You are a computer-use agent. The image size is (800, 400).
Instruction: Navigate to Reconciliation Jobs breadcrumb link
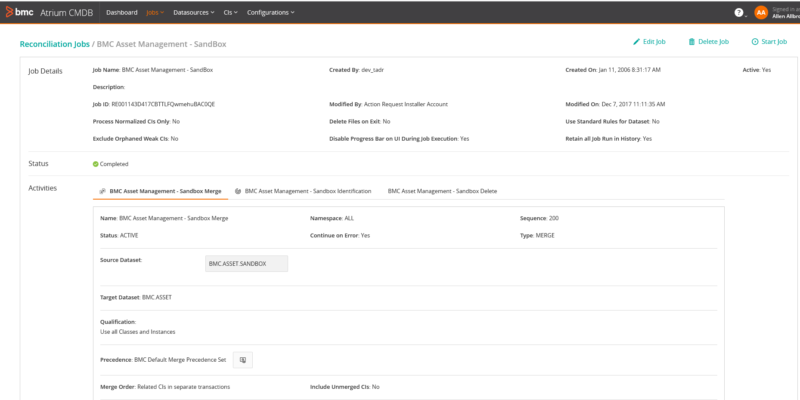click(55, 44)
